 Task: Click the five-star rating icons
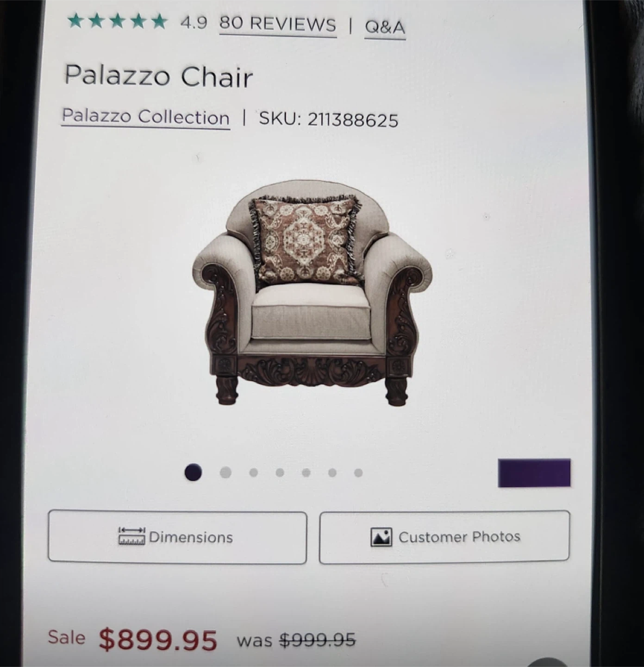[117, 21]
